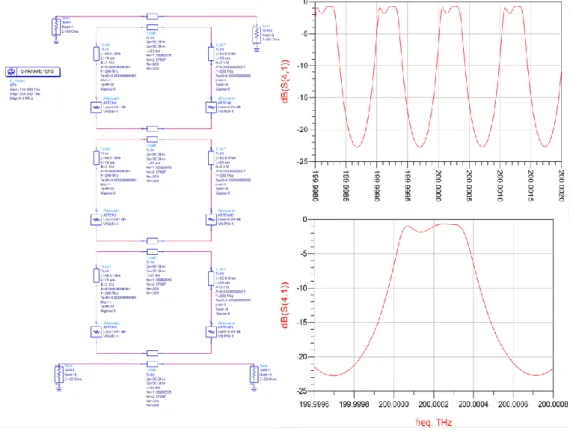Select first ring's left Attenuator symbol

[96, 107]
